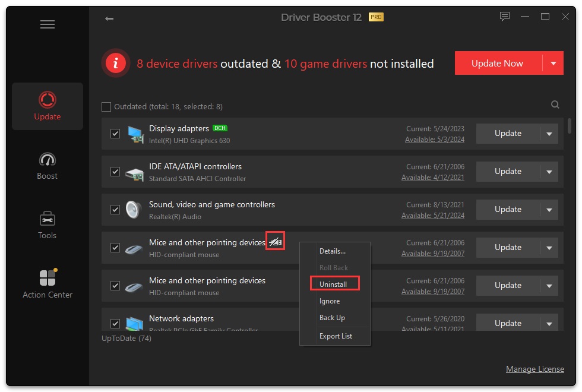Expand the Update Now dropdown arrow
Screen dimensions: 582x392
click(x=553, y=63)
